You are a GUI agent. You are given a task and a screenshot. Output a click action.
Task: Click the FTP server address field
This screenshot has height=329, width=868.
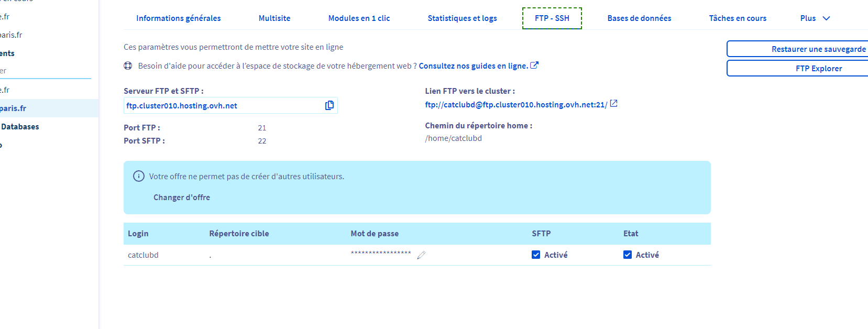[x=223, y=106]
